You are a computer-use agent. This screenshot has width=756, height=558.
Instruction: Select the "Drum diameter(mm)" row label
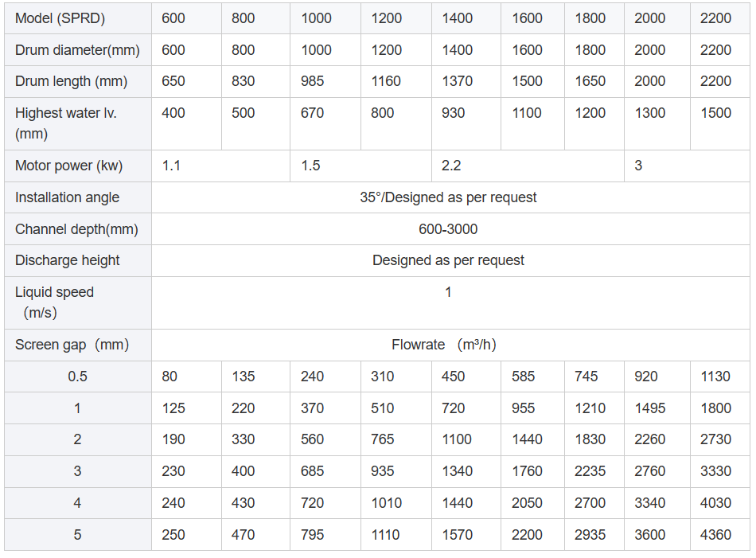point(77,50)
